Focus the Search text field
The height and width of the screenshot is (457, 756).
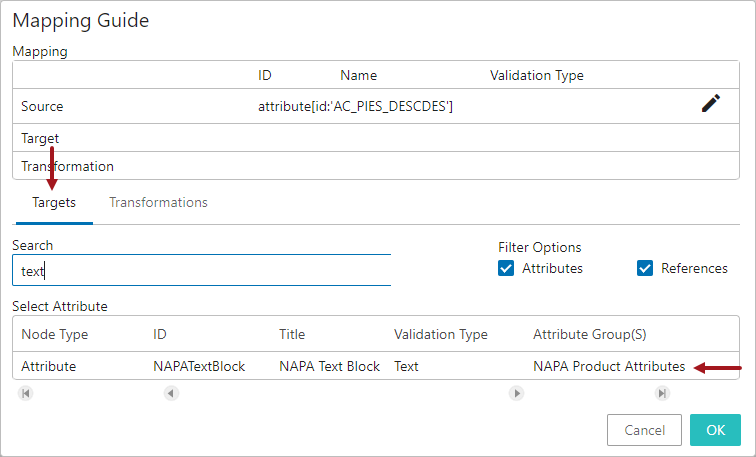[202, 270]
